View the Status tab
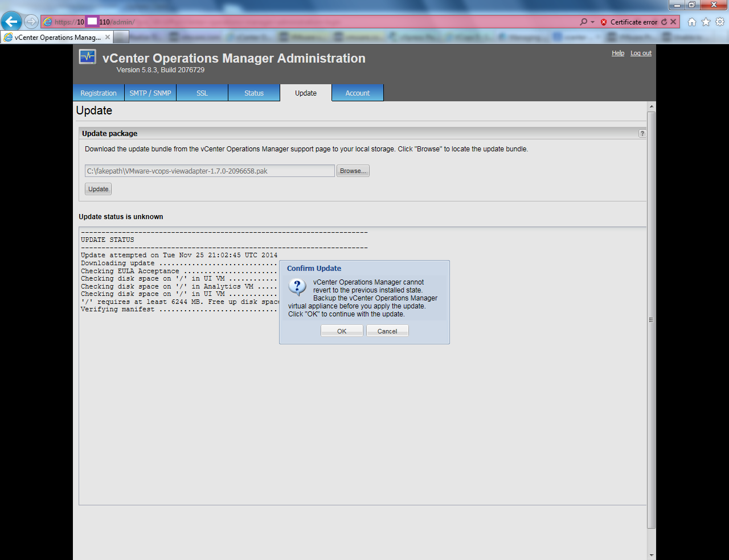Image resolution: width=729 pixels, height=560 pixels. (x=254, y=93)
